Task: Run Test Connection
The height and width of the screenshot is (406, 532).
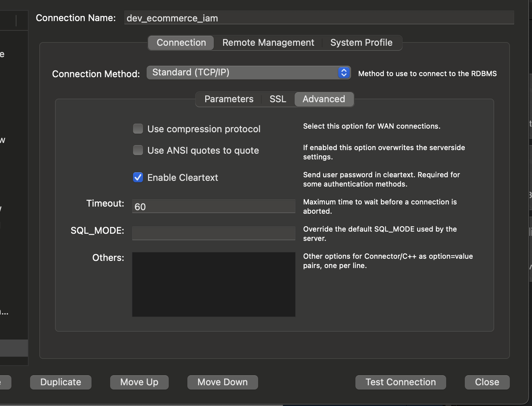Action: pos(400,382)
